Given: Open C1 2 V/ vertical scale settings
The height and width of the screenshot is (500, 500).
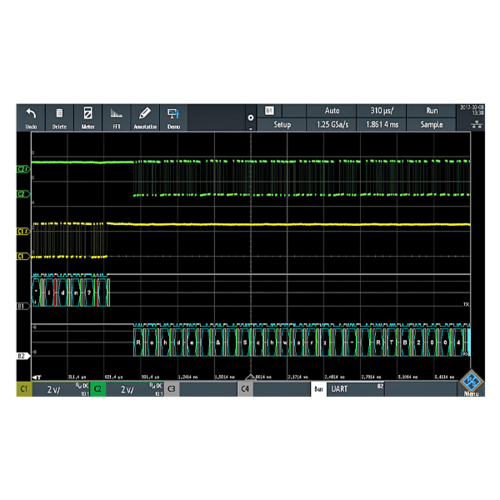Looking at the screenshot, I should click(x=61, y=389).
